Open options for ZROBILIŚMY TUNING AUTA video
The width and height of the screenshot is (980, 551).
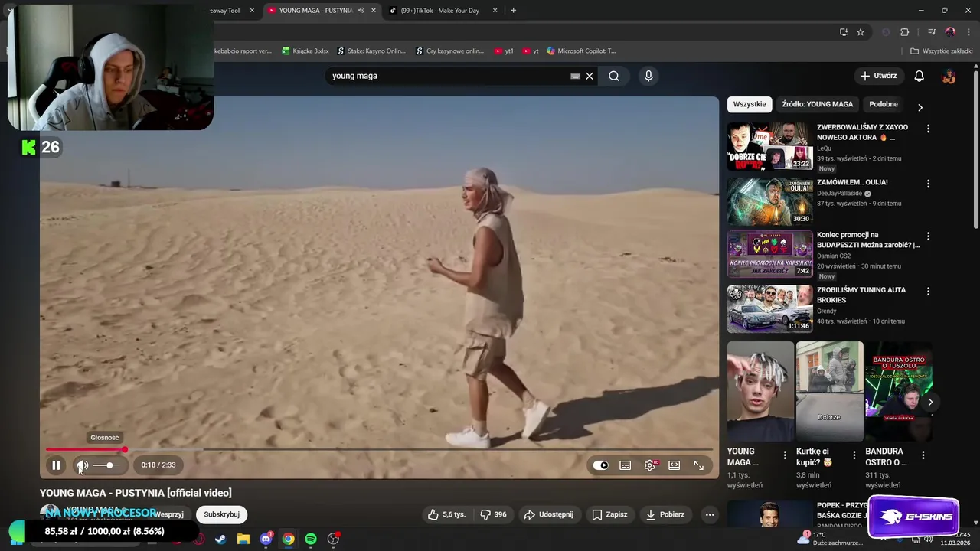click(x=928, y=292)
